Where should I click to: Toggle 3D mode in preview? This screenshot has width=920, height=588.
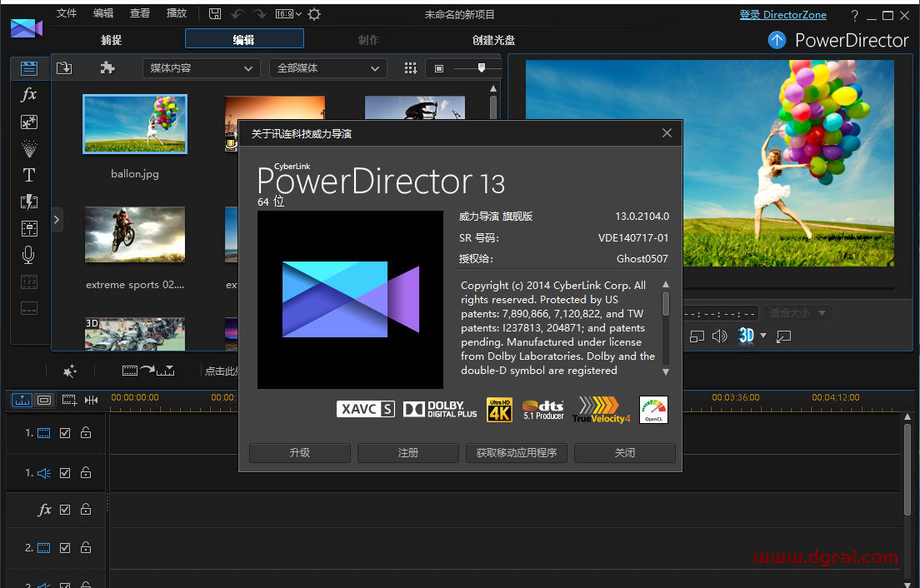(746, 336)
